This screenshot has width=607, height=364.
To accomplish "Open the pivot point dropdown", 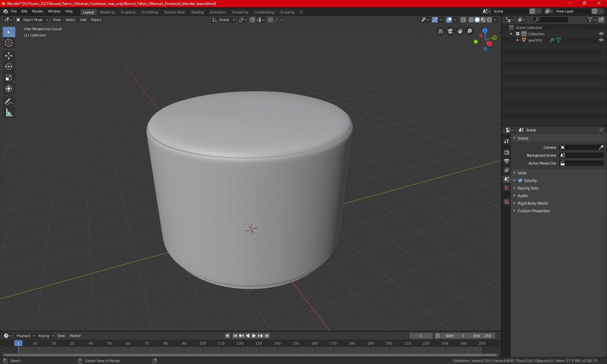I will [243, 20].
